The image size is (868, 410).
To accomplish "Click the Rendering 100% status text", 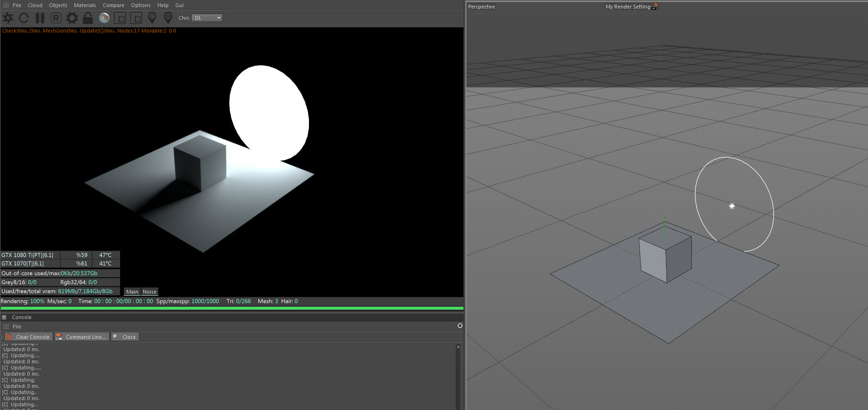I will tap(23, 301).
